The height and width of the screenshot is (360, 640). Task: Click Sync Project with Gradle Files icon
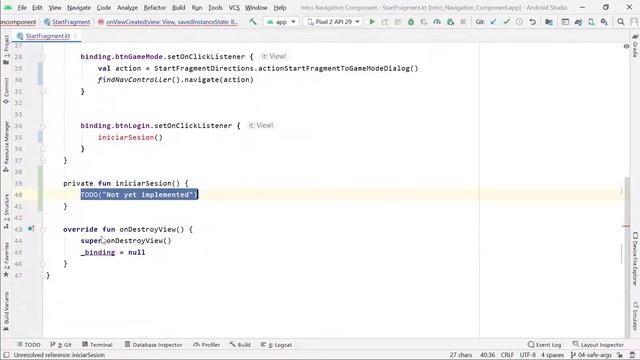pyautogui.click(x=578, y=22)
